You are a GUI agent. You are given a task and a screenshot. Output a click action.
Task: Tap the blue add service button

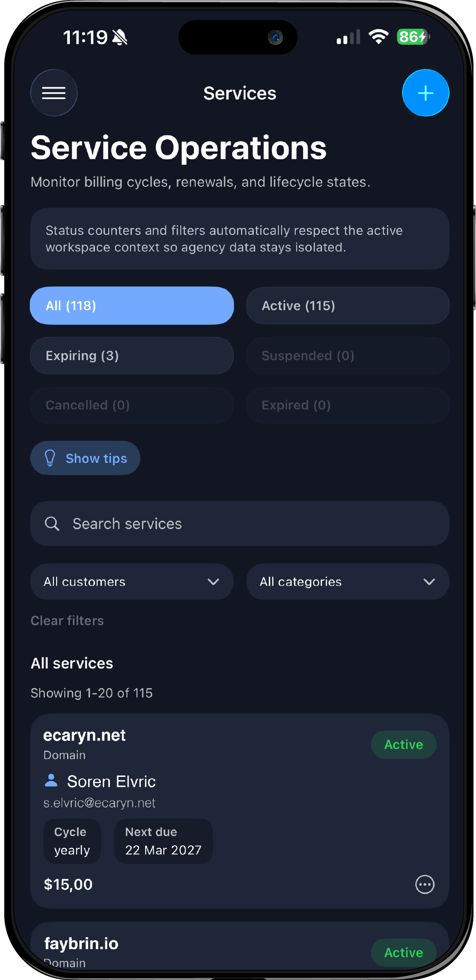(425, 93)
